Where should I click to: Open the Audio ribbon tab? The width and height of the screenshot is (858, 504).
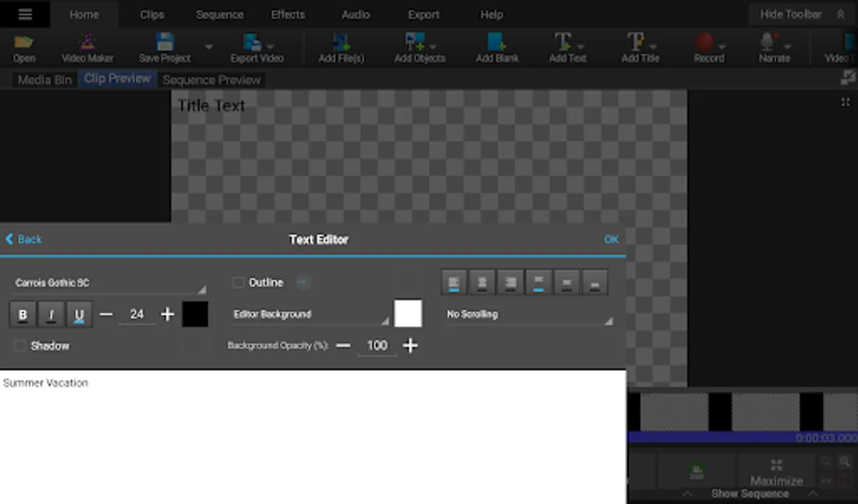click(x=355, y=15)
